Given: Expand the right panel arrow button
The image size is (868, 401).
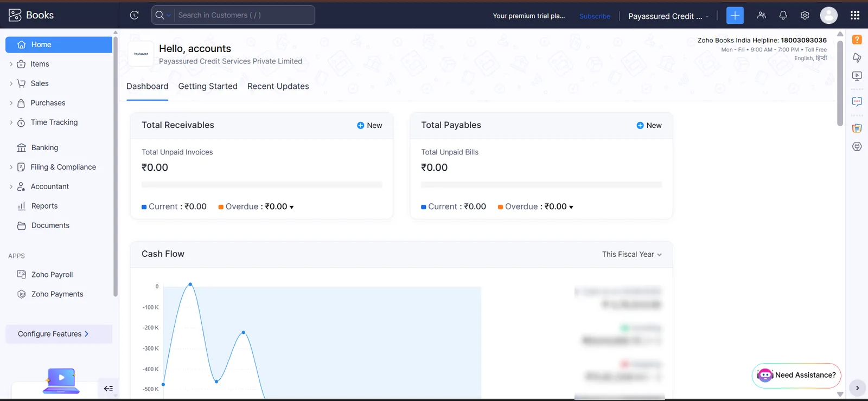Looking at the screenshot, I should tap(857, 388).
